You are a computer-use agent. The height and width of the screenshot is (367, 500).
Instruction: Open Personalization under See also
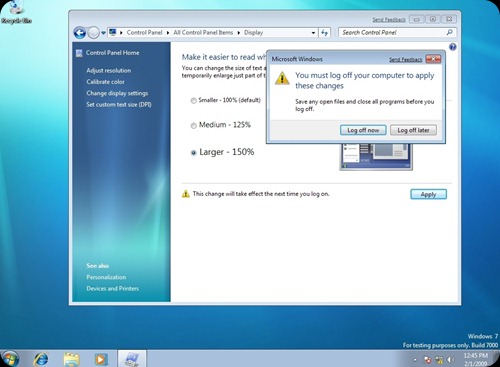click(x=106, y=277)
